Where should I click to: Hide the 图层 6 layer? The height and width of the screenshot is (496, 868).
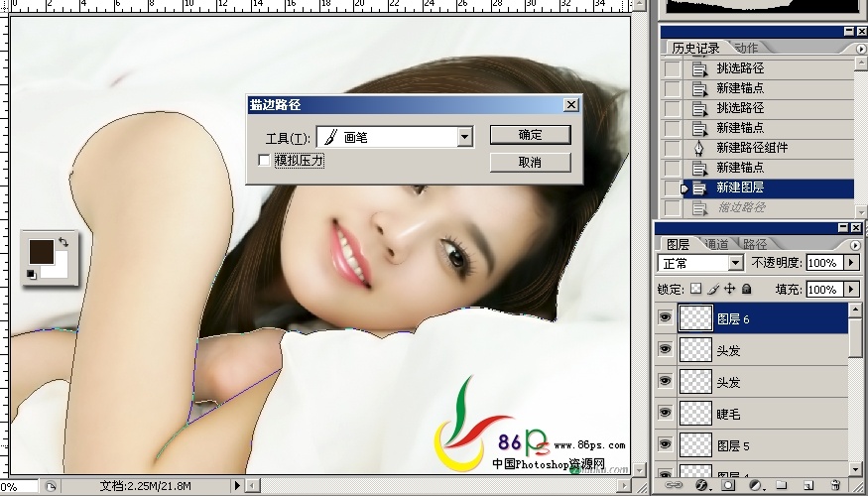tap(665, 317)
